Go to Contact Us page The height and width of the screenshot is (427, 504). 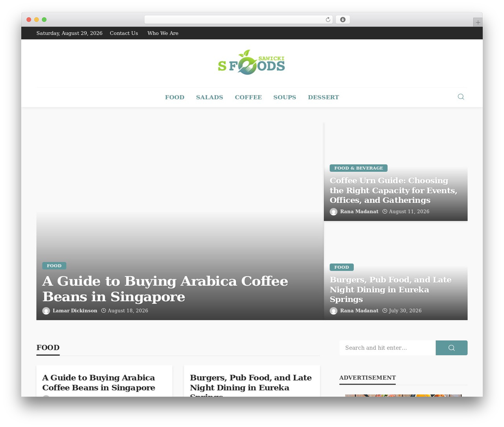[124, 33]
